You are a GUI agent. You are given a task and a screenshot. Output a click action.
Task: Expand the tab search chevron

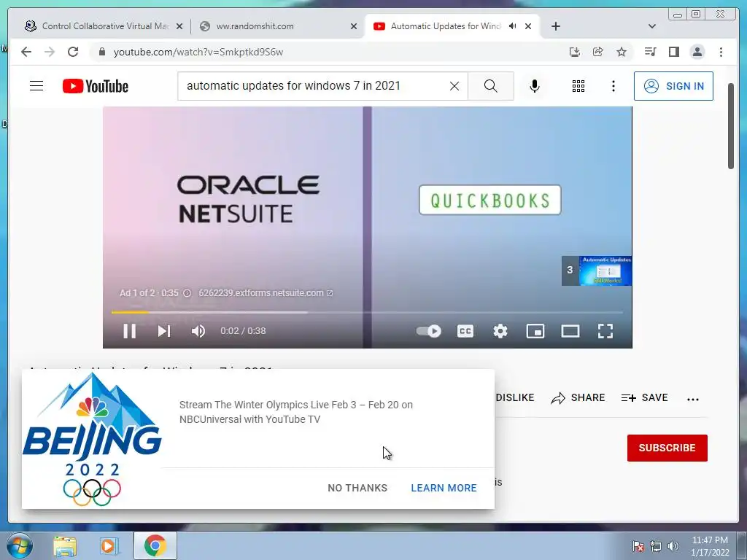click(652, 26)
